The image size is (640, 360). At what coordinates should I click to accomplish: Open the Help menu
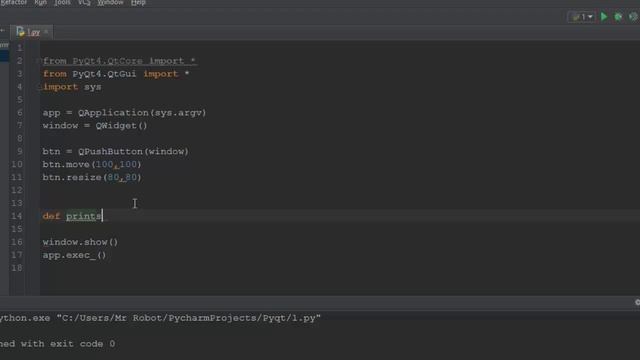point(138,2)
